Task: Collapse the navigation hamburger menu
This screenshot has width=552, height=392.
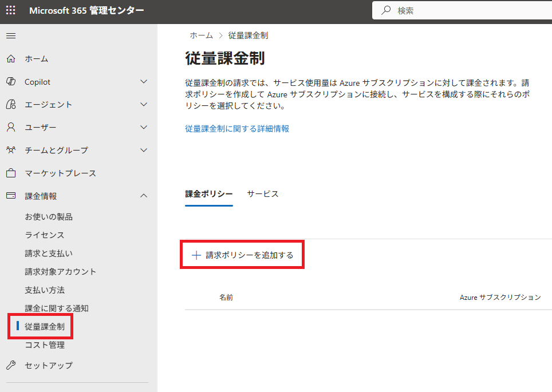Action: 11,35
